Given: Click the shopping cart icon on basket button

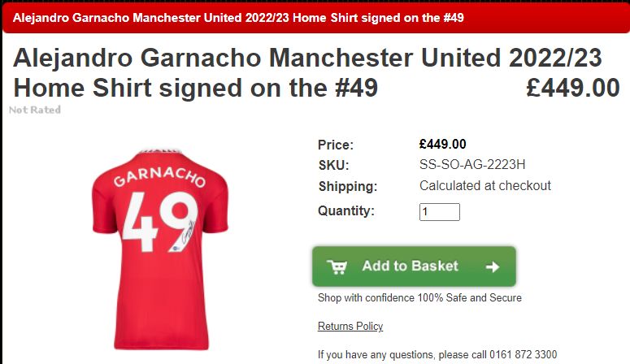Looking at the screenshot, I should (337, 266).
